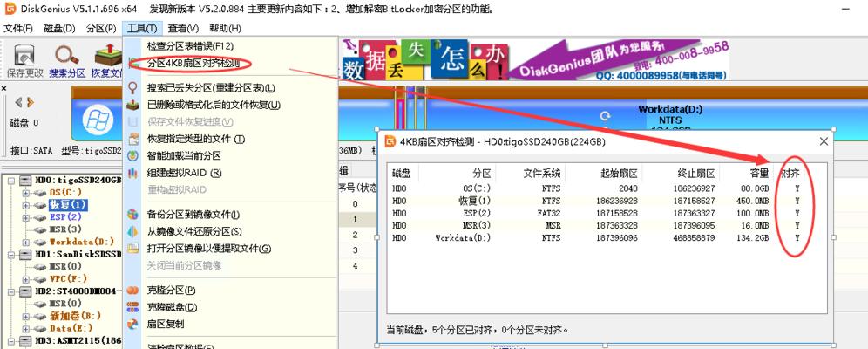Click the sector copy menu icon
Image resolution: width=868 pixels, height=349 pixels.
pos(132,324)
